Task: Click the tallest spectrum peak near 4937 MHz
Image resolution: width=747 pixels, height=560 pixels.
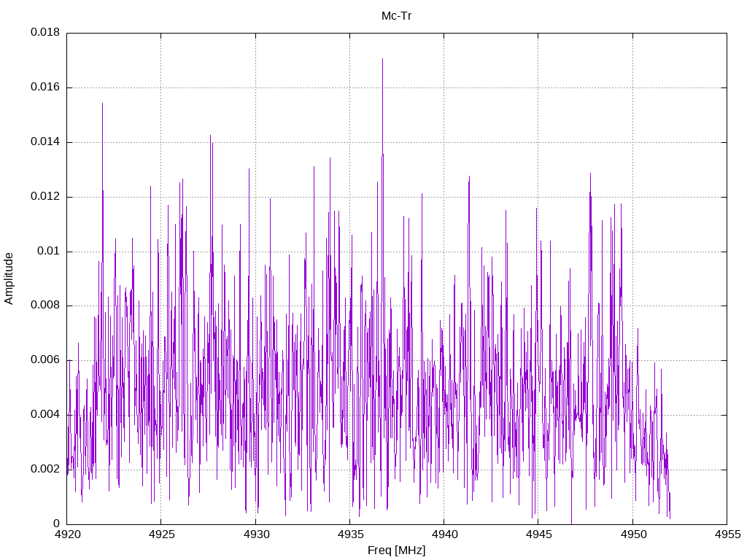Action: click(x=382, y=60)
